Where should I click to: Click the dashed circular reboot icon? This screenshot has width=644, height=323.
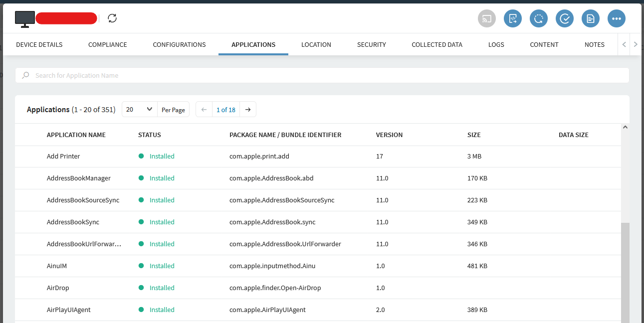pyautogui.click(x=539, y=18)
